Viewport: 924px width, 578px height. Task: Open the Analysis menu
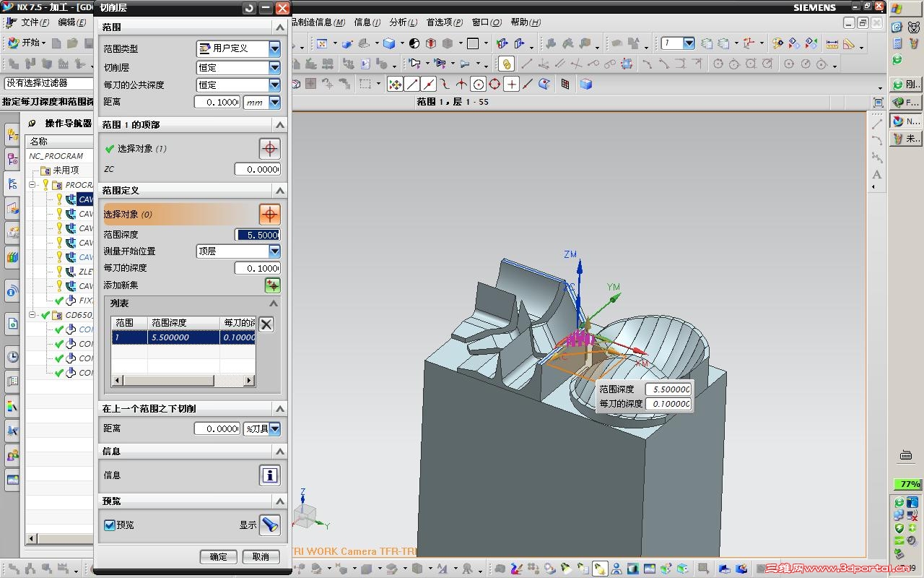coord(403,22)
